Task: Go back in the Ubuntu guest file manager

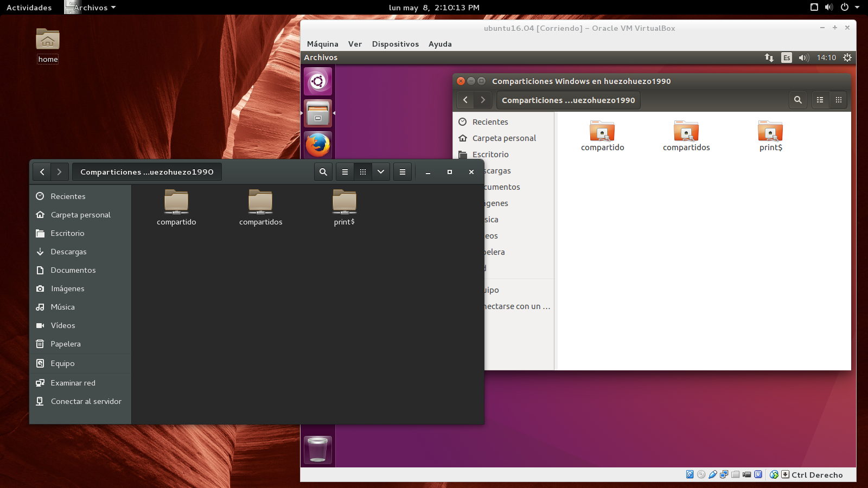Action: (465, 100)
